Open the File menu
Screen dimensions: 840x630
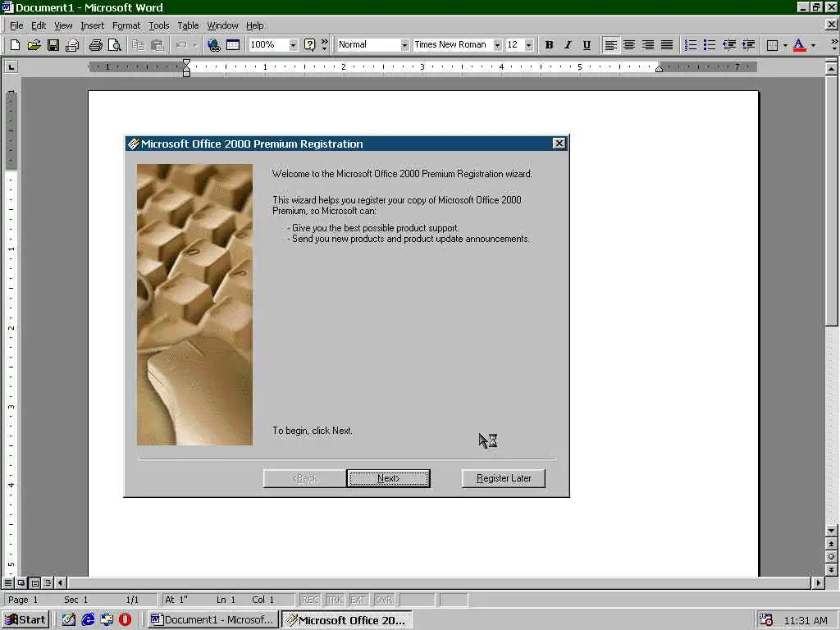16,25
